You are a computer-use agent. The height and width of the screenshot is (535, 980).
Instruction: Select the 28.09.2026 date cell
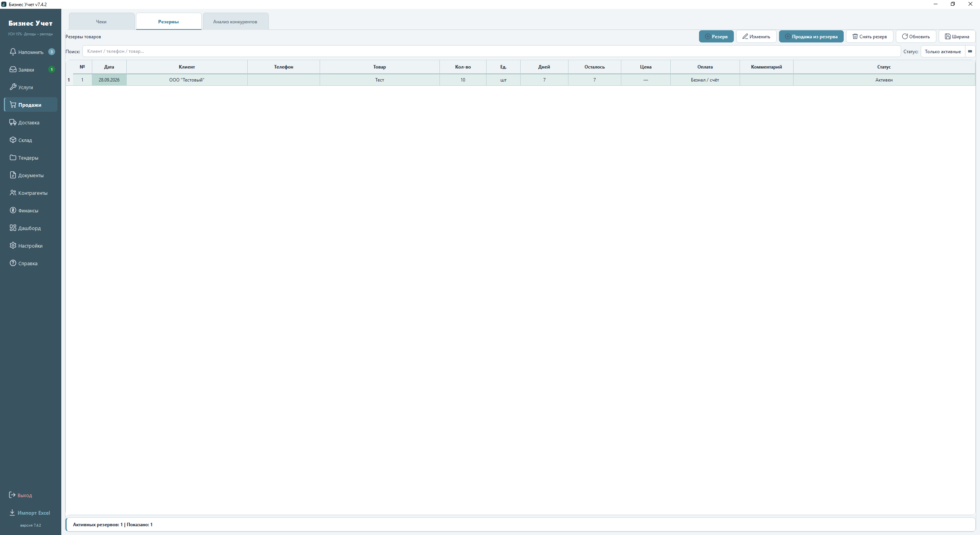109,80
